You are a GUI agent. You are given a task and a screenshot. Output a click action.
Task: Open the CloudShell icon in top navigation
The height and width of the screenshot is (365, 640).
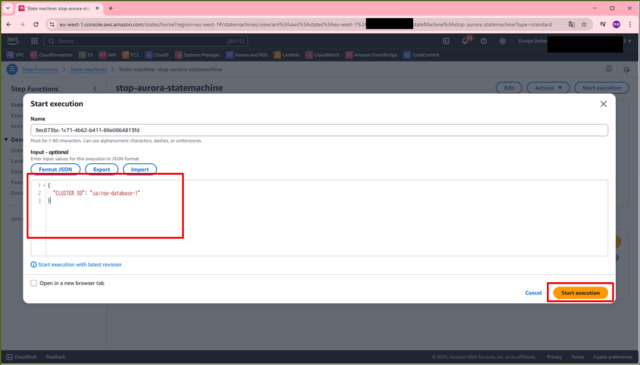pyautogui.click(x=446, y=41)
